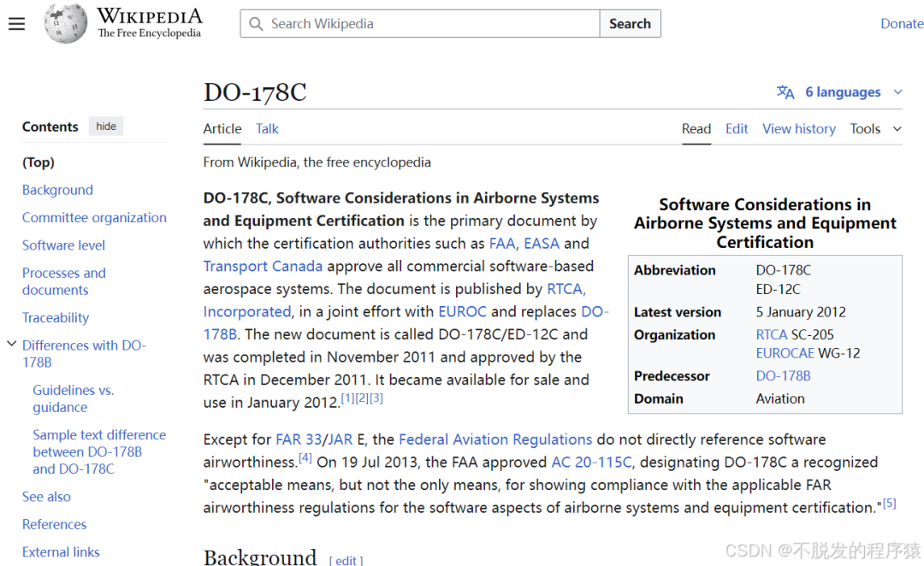This screenshot has width=924, height=566.
Task: Click the magnifier icon in search box
Action: (x=256, y=24)
